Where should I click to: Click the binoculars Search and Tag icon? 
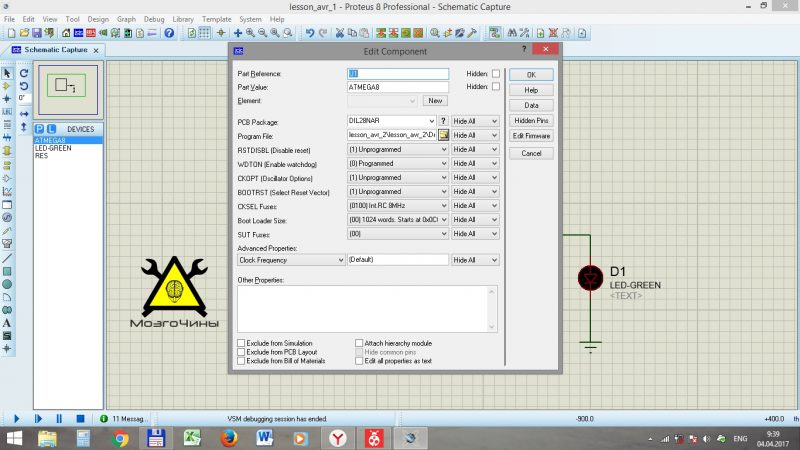[512, 33]
